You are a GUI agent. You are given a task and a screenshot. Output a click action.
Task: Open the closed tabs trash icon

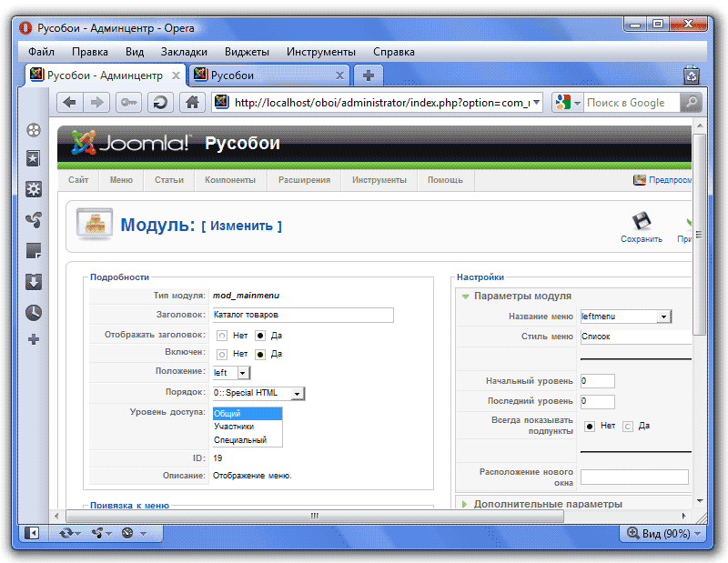[692, 75]
